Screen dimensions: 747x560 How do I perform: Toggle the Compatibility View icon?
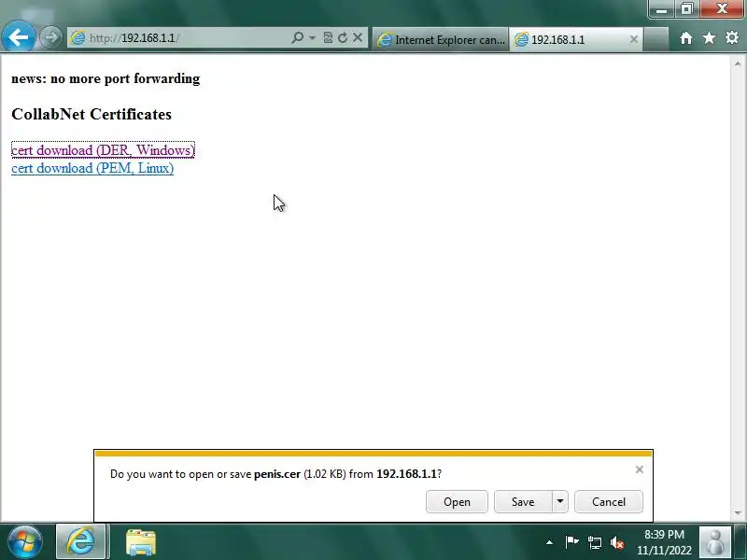pyautogui.click(x=328, y=37)
